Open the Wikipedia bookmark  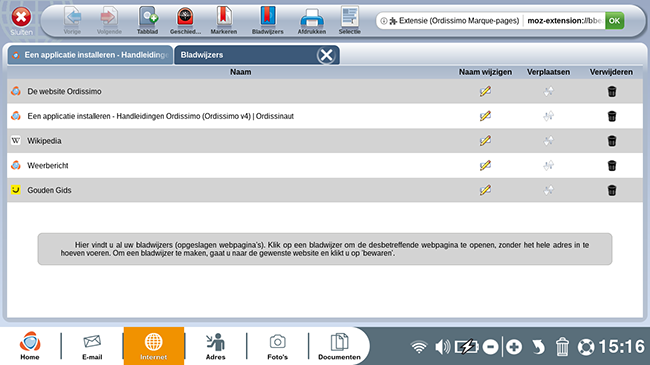(44, 141)
